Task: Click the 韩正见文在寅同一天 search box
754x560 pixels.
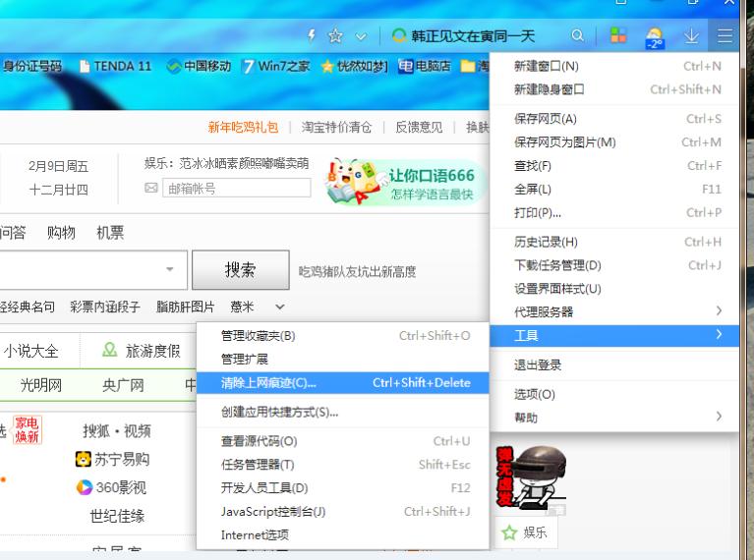Action: point(473,35)
